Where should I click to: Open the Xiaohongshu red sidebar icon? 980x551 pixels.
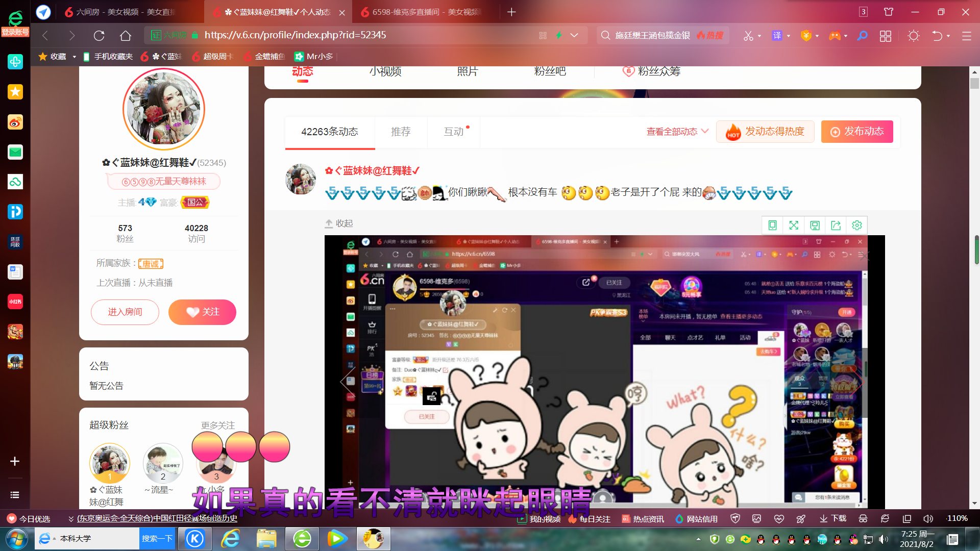(15, 302)
